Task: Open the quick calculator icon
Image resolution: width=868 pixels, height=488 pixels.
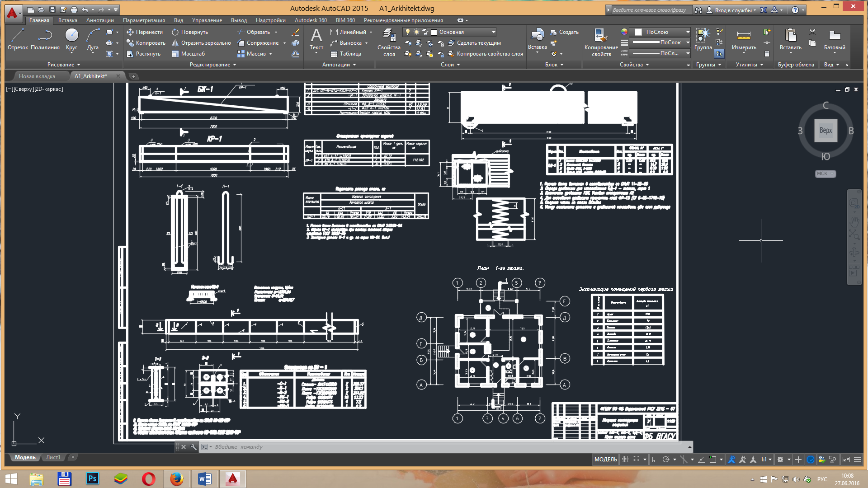Action: tap(767, 54)
